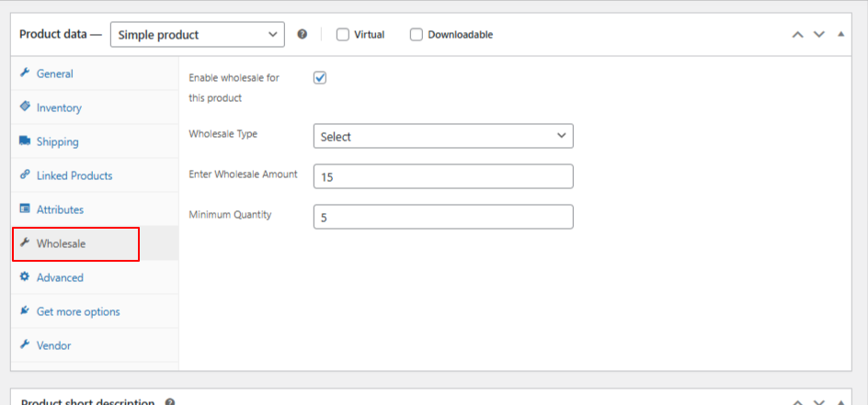The width and height of the screenshot is (868, 405).
Task: Uncheck Enable wholesale for this product
Action: click(x=320, y=78)
